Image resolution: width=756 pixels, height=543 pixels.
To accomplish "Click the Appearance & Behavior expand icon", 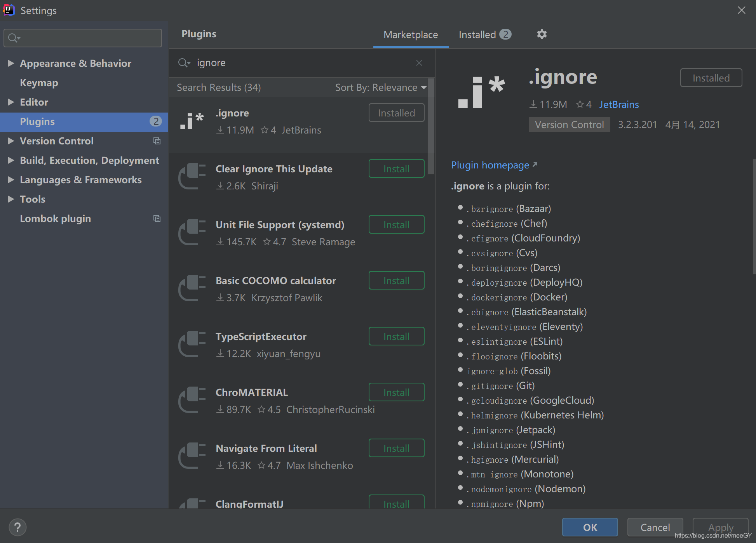I will 10,63.
